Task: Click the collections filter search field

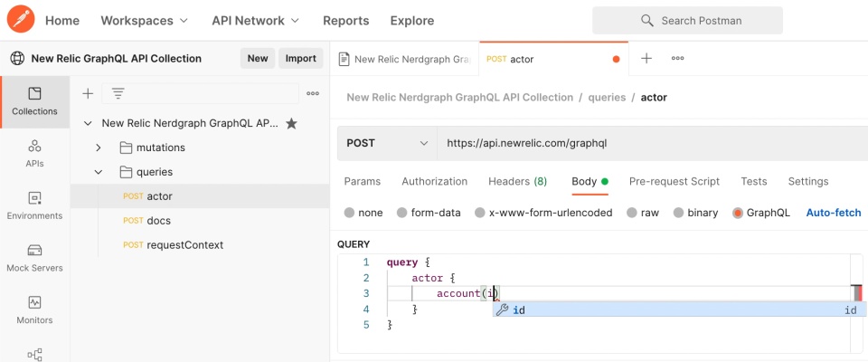Action: [200, 94]
